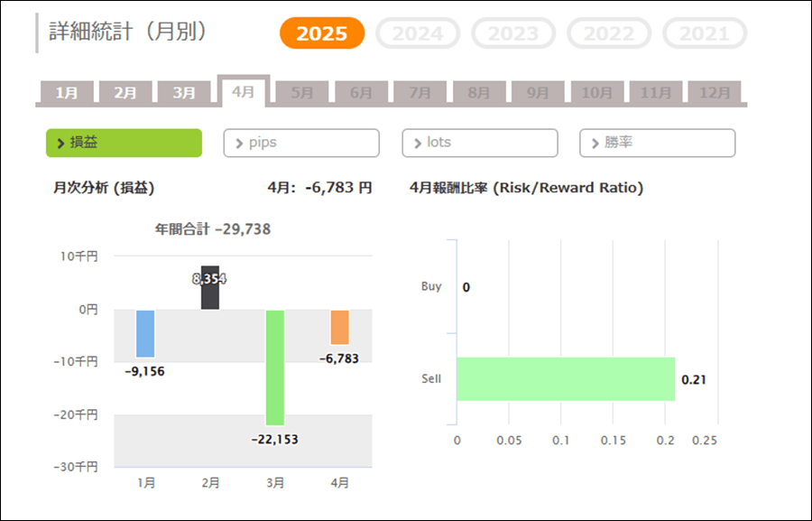Image resolution: width=812 pixels, height=521 pixels.
Task: Click the Buy value 0 label
Action: click(x=466, y=288)
